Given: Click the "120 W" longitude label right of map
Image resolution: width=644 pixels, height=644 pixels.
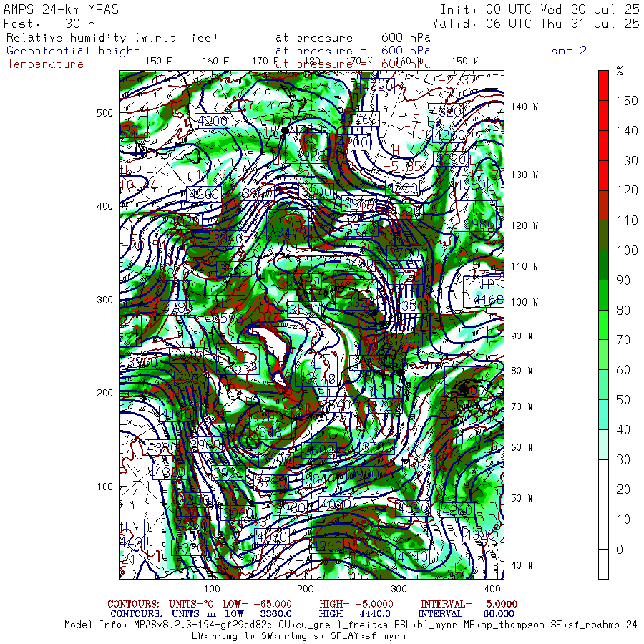Looking at the screenshot, I should click(x=524, y=226).
